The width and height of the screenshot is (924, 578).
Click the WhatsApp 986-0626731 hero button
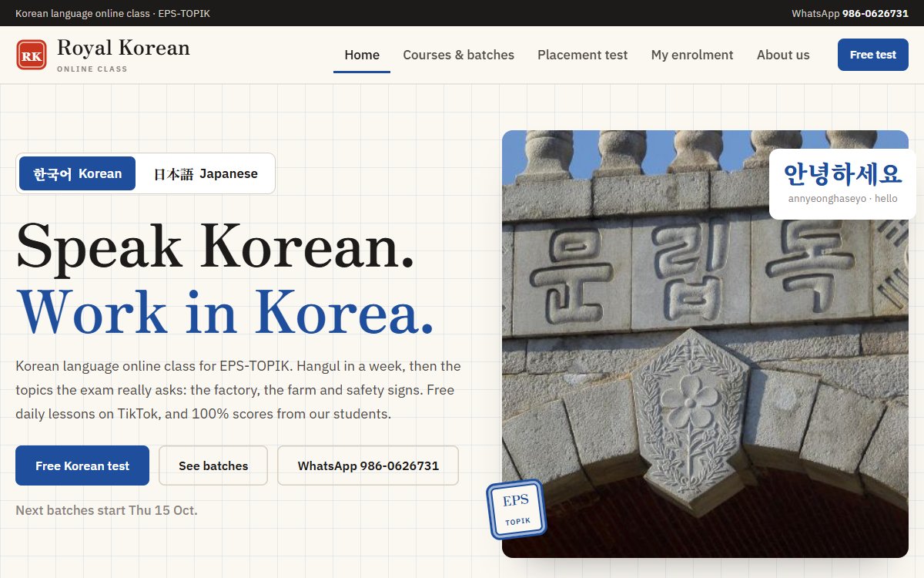tap(368, 465)
